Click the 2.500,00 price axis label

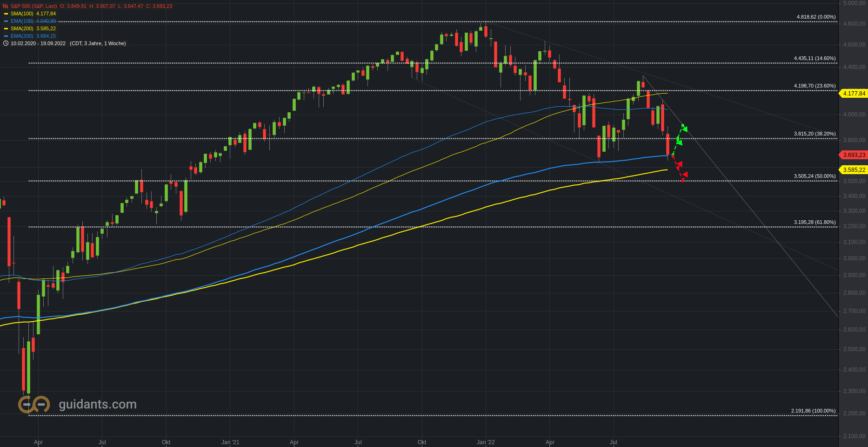[x=854, y=349]
